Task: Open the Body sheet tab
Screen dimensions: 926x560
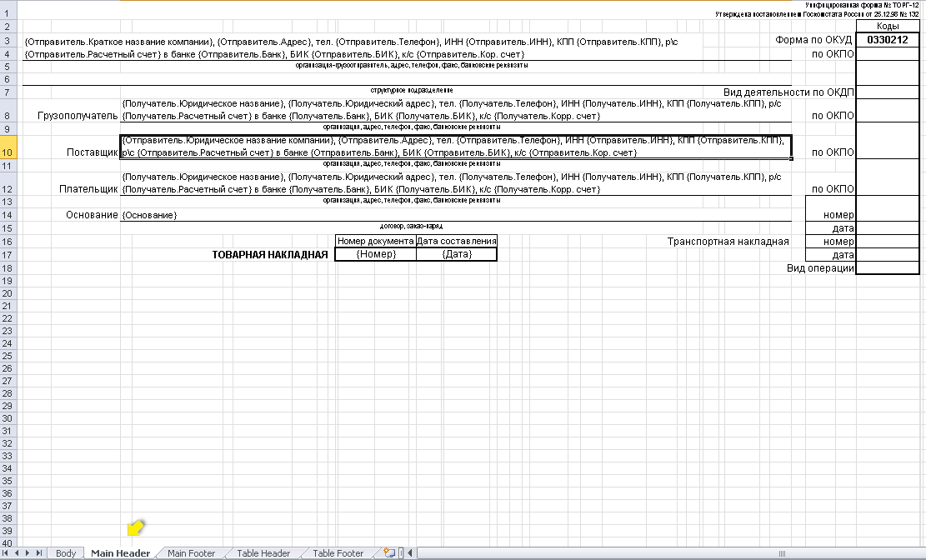Action: tap(65, 553)
